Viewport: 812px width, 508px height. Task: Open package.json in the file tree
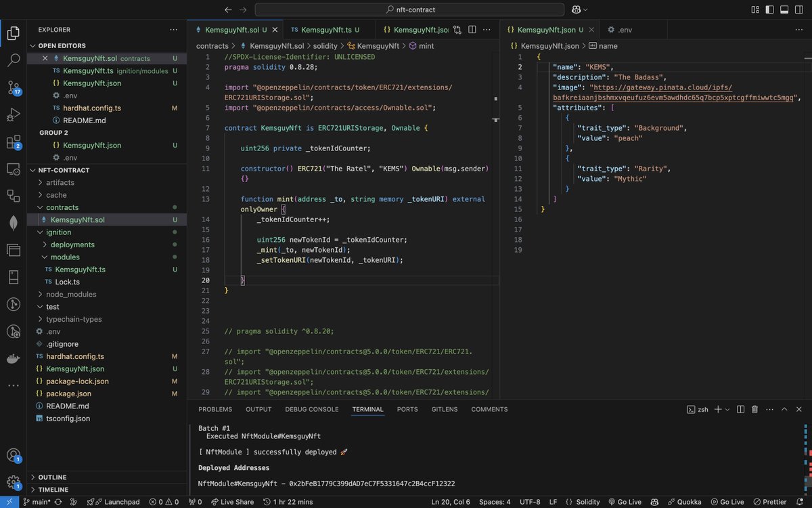(x=68, y=394)
